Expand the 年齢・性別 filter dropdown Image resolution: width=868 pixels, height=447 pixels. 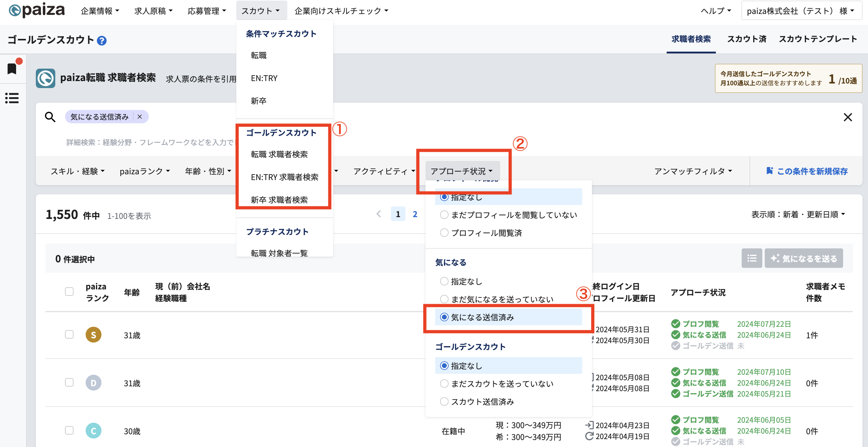[208, 171]
